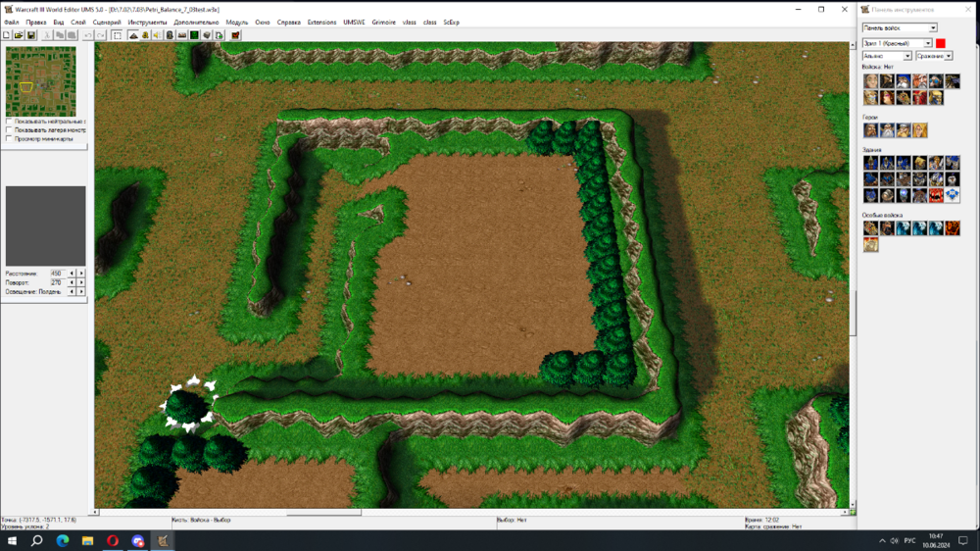Click the Test Map toolbar icon

tap(235, 35)
